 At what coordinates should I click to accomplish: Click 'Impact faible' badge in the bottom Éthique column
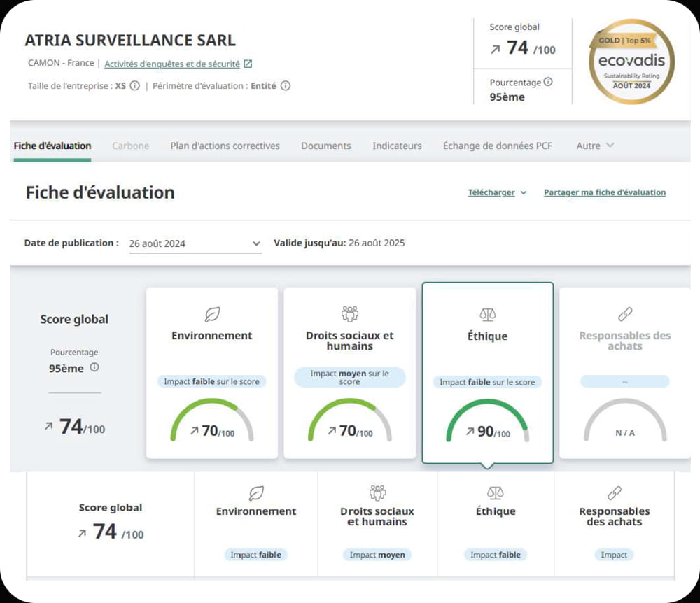click(496, 555)
